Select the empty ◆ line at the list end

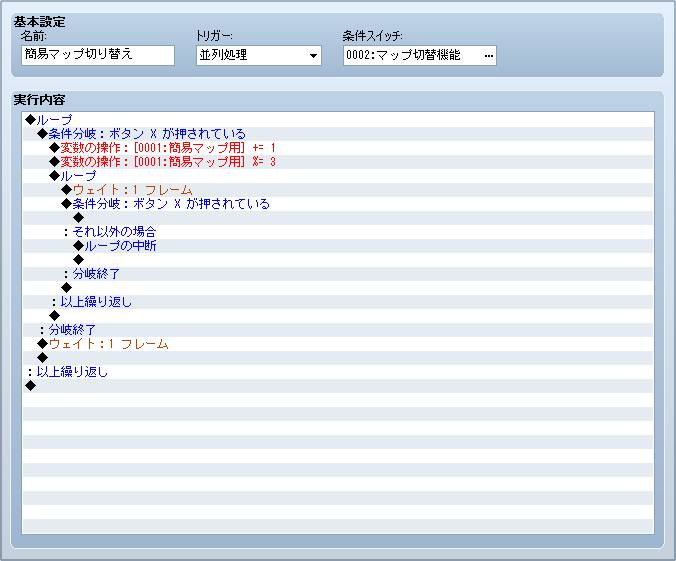click(x=338, y=386)
